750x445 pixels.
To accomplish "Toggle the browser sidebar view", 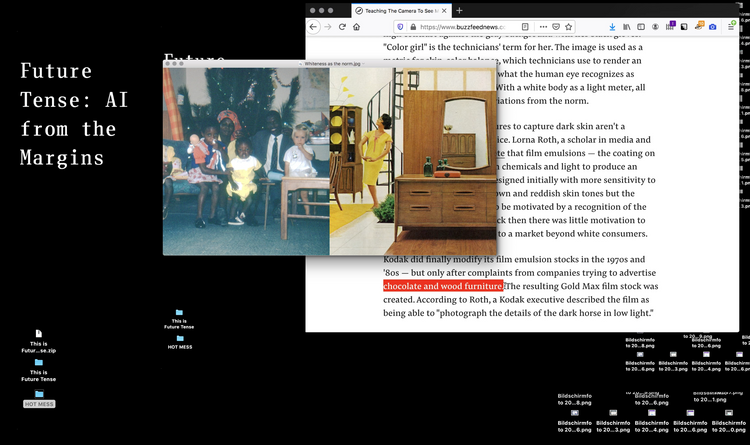I will 643,26.
